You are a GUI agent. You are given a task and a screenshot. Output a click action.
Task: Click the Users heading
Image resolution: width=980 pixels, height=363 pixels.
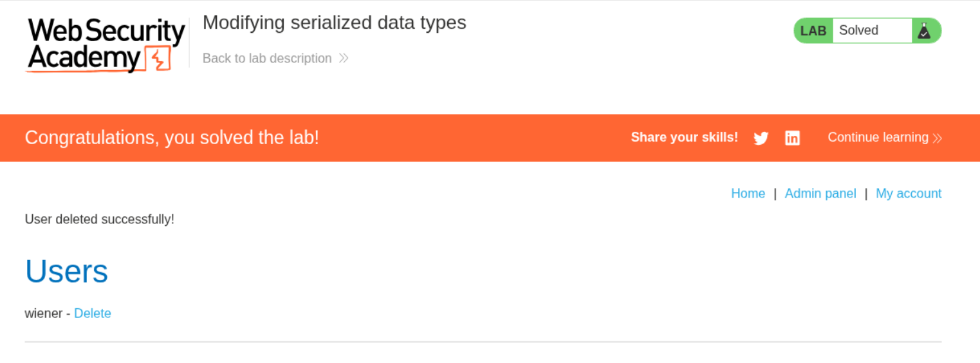[x=66, y=271]
